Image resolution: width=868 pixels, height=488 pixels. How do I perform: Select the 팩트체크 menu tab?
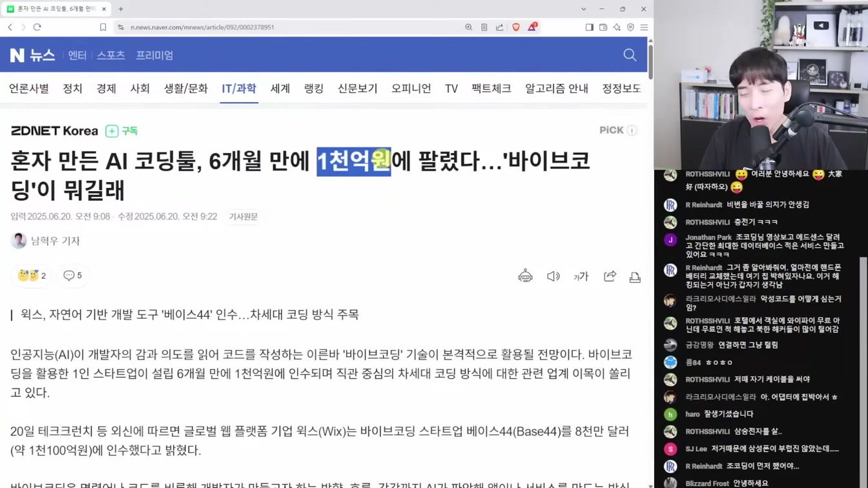pyautogui.click(x=491, y=88)
